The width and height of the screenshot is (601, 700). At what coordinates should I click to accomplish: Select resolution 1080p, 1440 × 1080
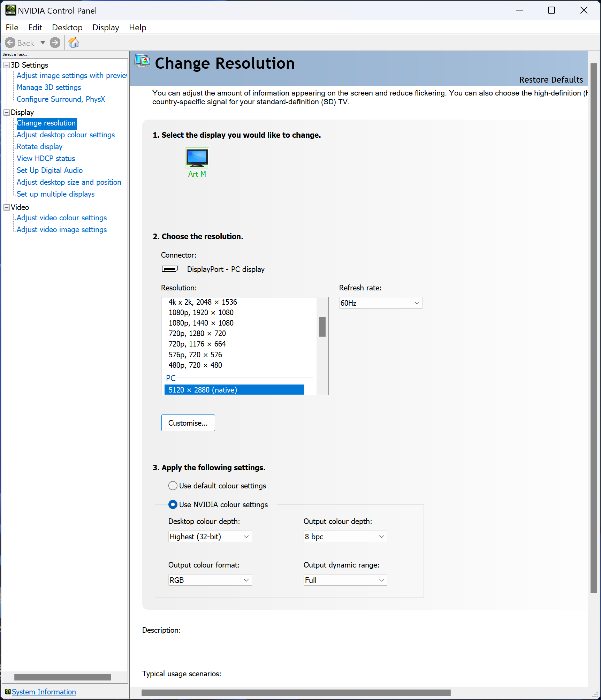tap(201, 323)
